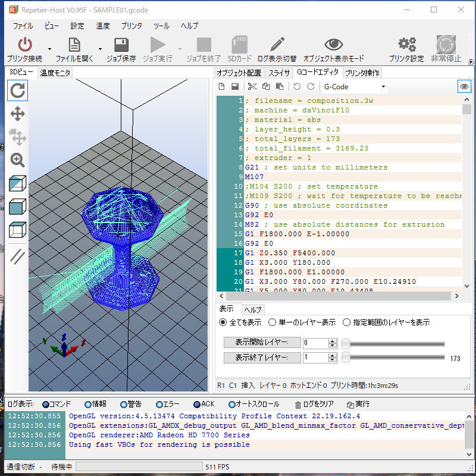Paste into G-code editor
Screen dimensions: 476x476
(x=280, y=87)
